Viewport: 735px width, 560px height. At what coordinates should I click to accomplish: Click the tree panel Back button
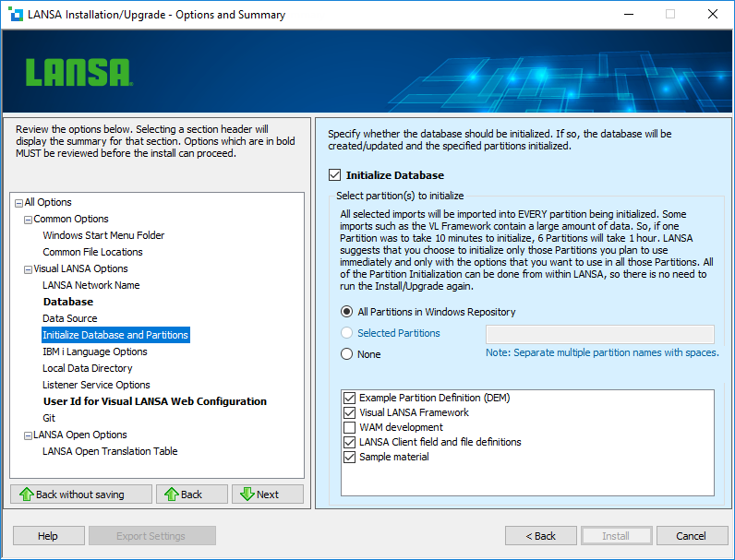pos(192,494)
